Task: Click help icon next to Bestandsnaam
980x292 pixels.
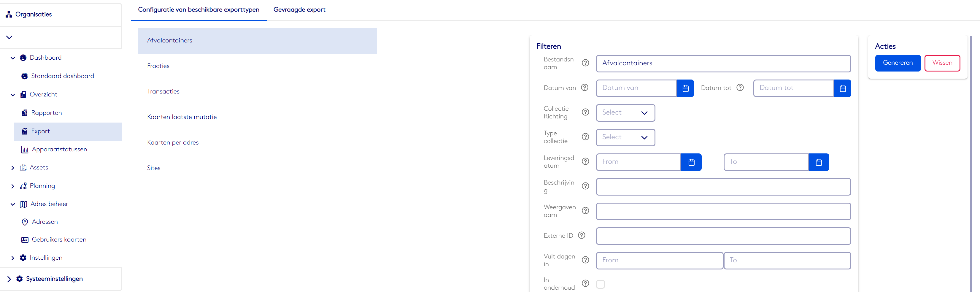Action: (x=585, y=63)
